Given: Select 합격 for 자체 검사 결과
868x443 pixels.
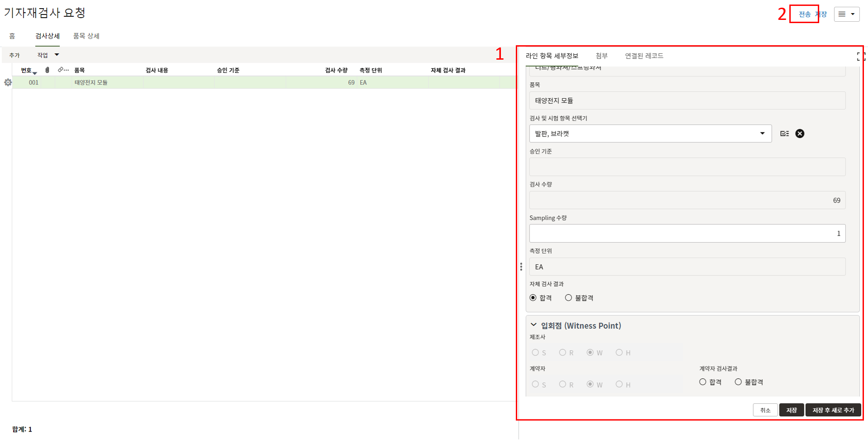Looking at the screenshot, I should pyautogui.click(x=533, y=298).
